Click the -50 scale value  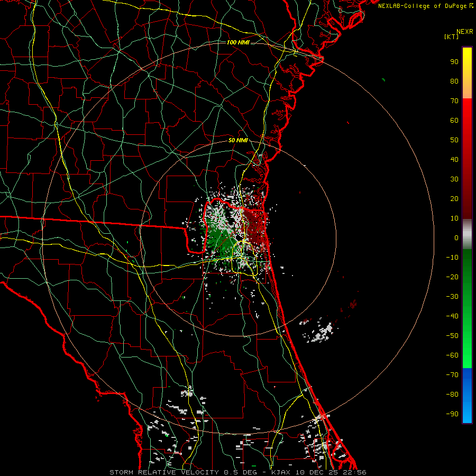[x=452, y=336]
